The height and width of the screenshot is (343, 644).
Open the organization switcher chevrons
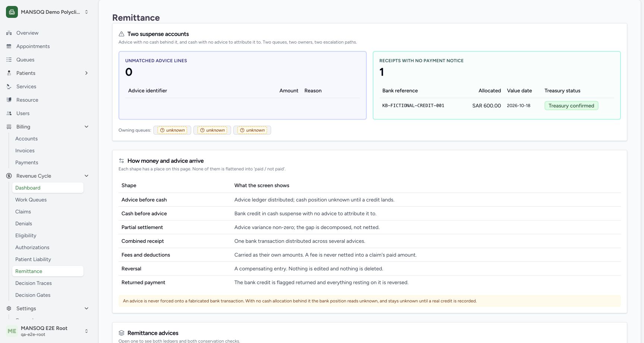click(86, 12)
